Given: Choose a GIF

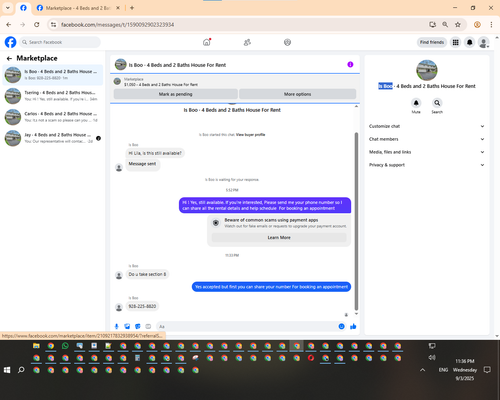Looking at the screenshot, I should pyautogui.click(x=148, y=326).
